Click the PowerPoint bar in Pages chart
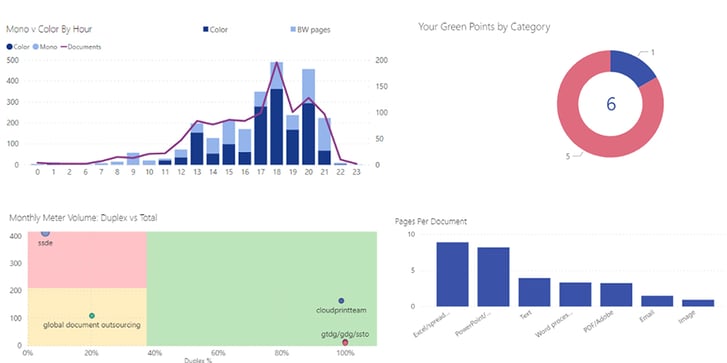 point(493,277)
